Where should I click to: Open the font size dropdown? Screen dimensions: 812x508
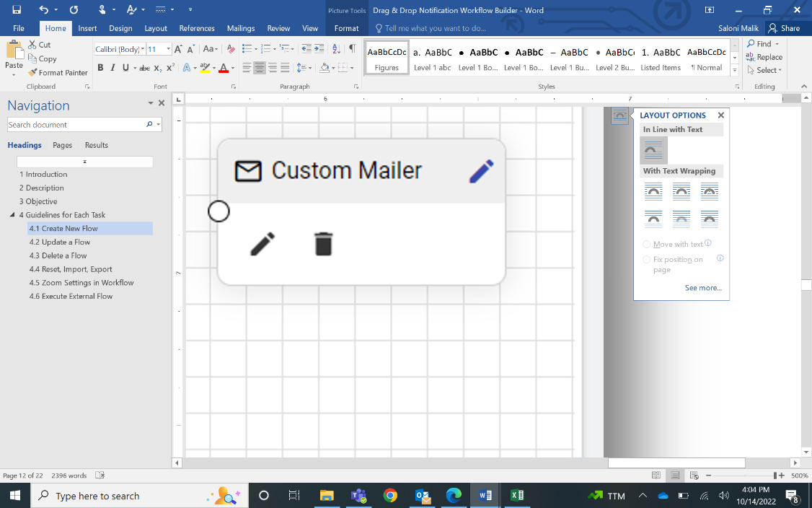pyautogui.click(x=169, y=49)
